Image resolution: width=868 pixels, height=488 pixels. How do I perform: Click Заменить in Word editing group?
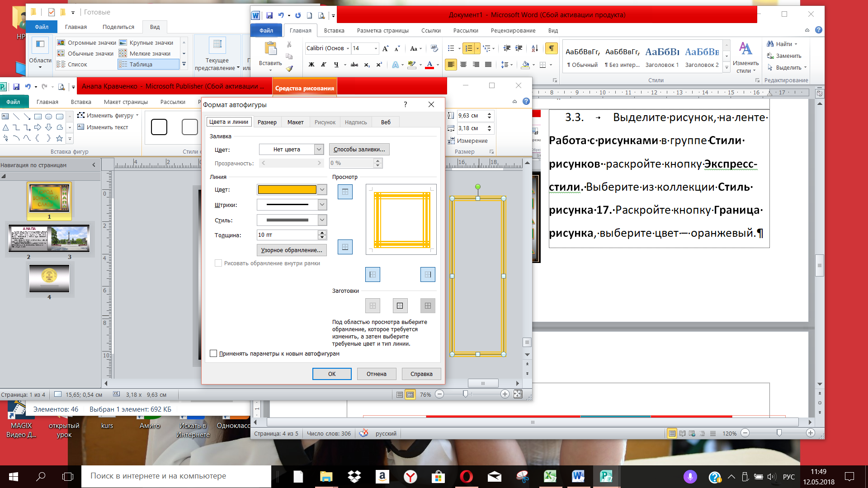click(784, 56)
